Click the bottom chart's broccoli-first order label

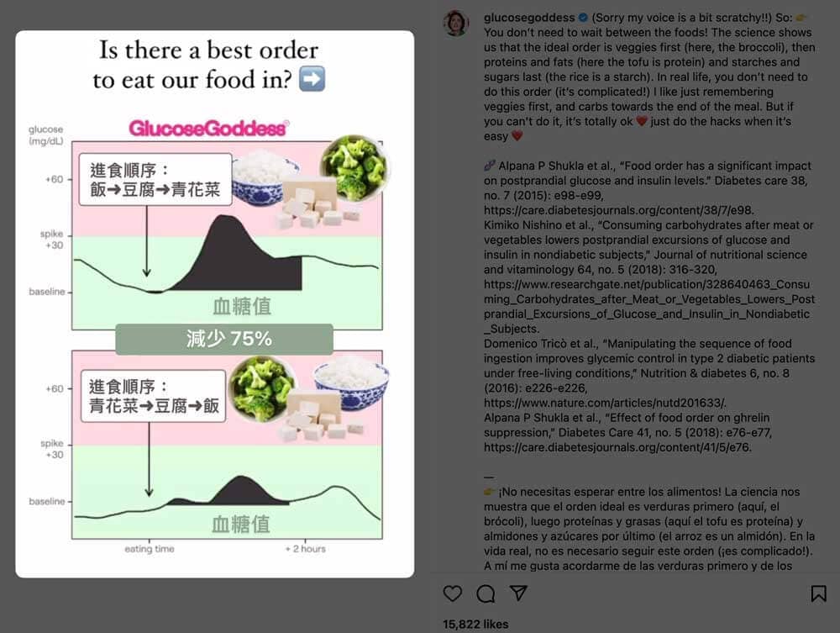pos(153,396)
